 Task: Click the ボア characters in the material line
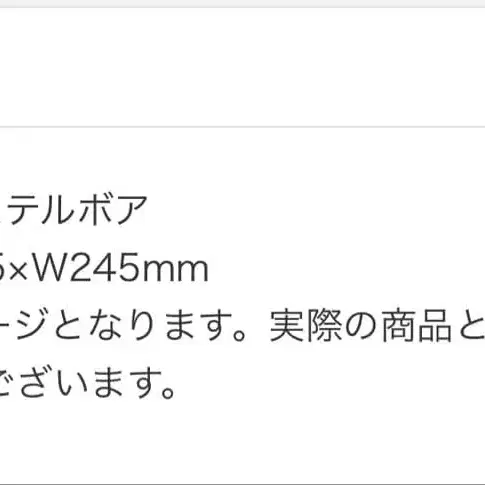pyautogui.click(x=113, y=209)
